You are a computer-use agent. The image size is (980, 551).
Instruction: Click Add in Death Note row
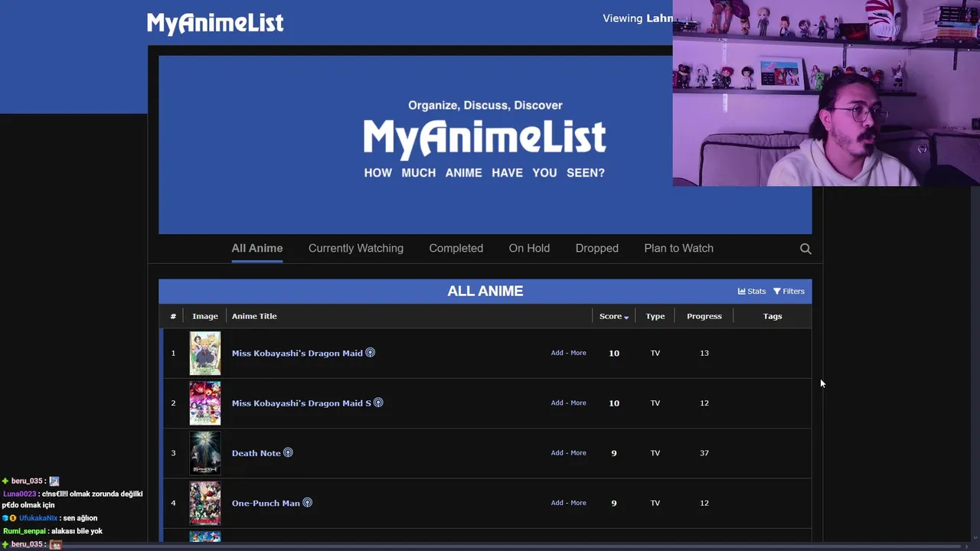(557, 453)
